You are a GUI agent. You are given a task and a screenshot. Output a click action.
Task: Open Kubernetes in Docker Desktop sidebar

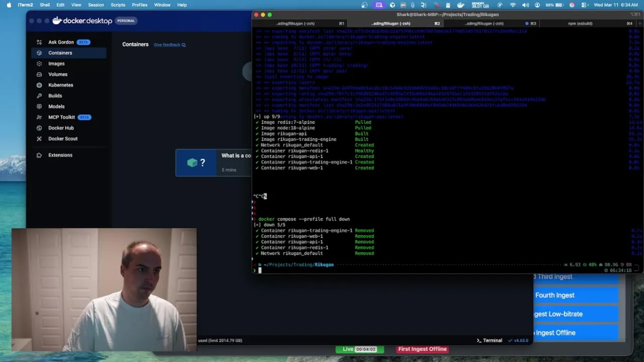(67, 85)
